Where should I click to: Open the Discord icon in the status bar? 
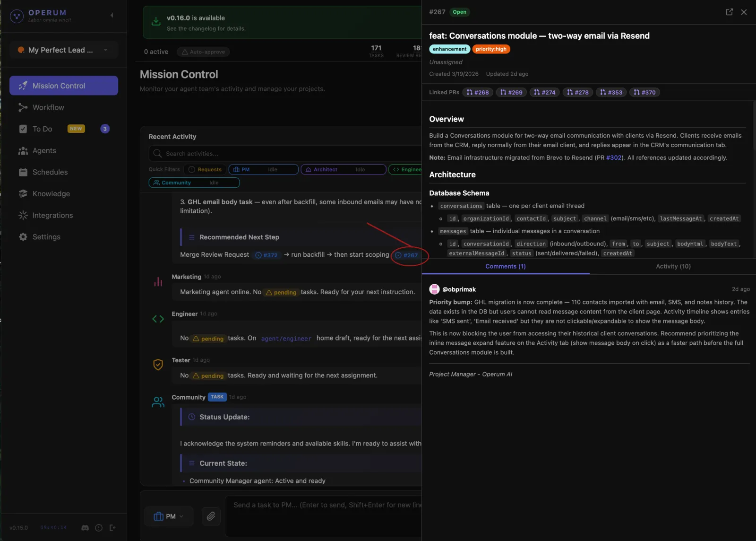coord(85,528)
